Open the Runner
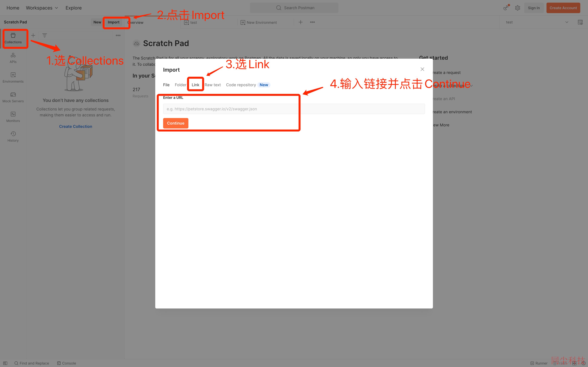 (539, 363)
